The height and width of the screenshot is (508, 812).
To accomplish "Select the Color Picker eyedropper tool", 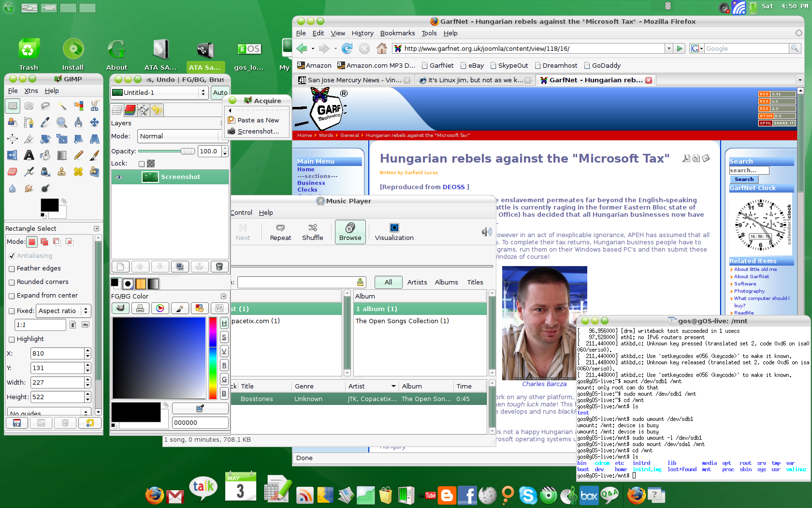I will (45, 122).
